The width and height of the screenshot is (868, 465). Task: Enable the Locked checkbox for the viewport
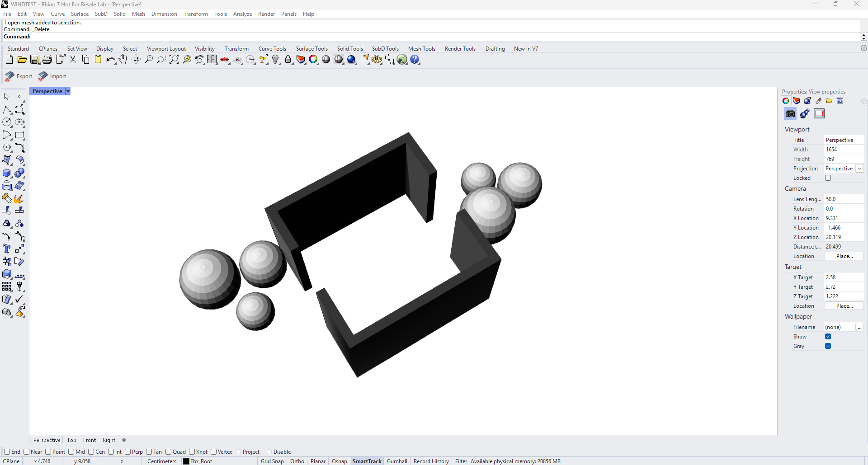[828, 178]
